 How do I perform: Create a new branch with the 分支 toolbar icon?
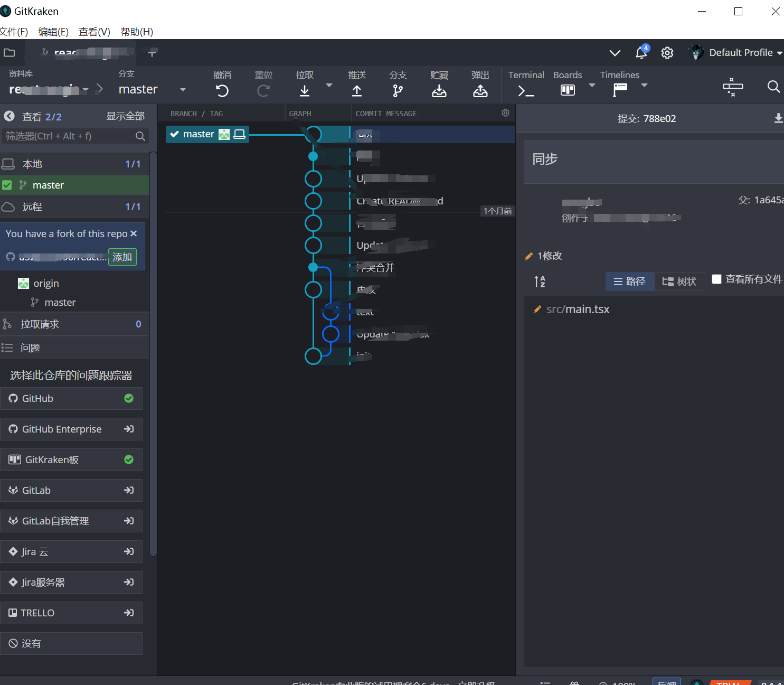[398, 91]
